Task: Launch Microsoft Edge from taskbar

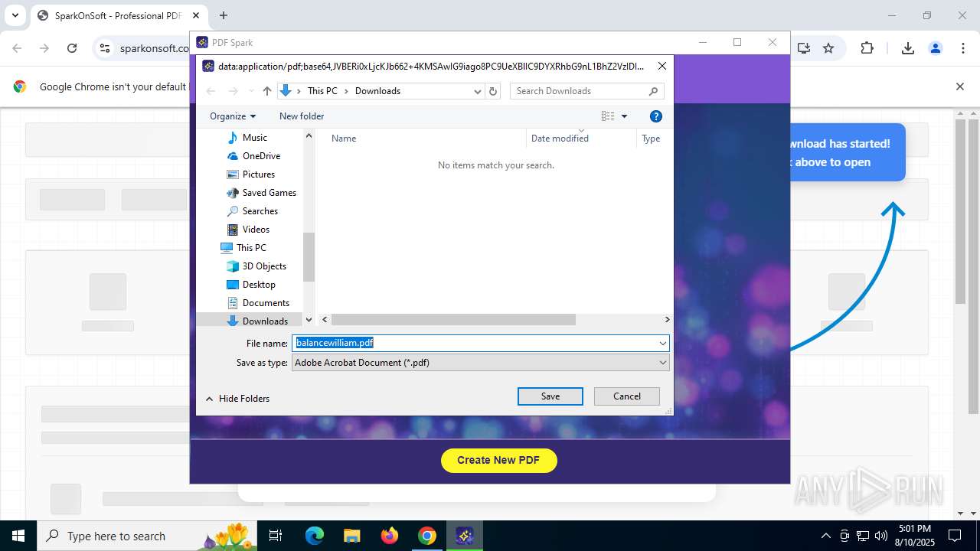Action: (315, 536)
